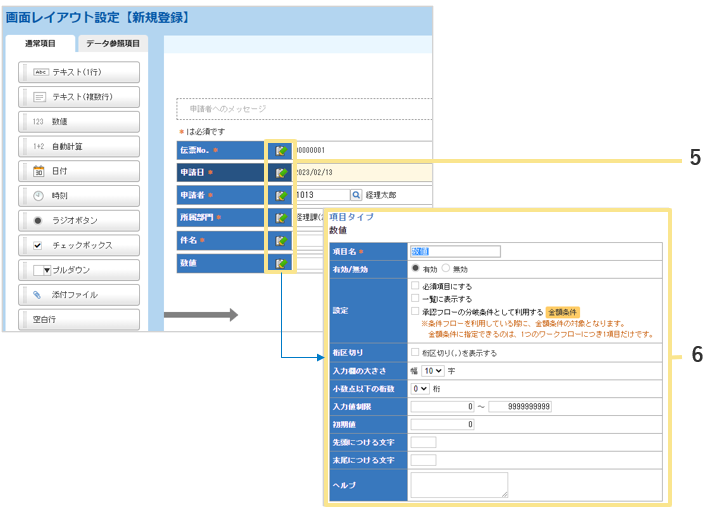712x512 pixels.
Task: Expand the 小数点以下の桁数 dropdown
Action: pos(420,388)
